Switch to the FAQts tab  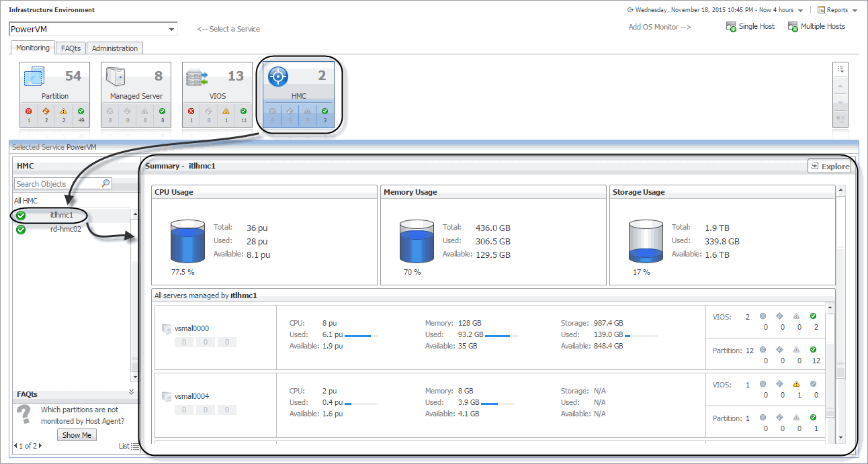click(71, 48)
